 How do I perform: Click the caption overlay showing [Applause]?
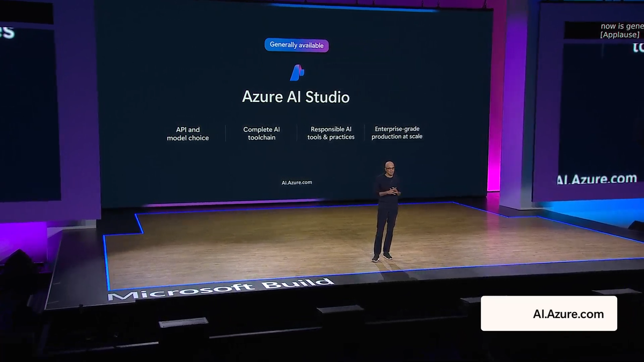(x=619, y=33)
